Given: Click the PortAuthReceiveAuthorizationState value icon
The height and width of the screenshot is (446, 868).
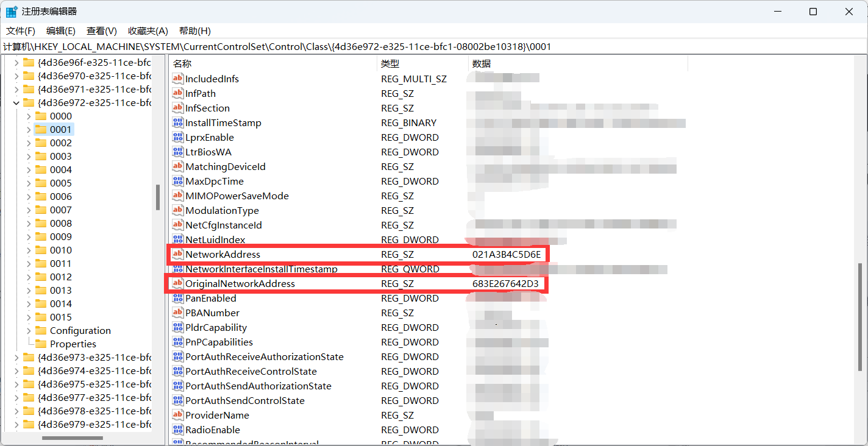Looking at the screenshot, I should [177, 356].
